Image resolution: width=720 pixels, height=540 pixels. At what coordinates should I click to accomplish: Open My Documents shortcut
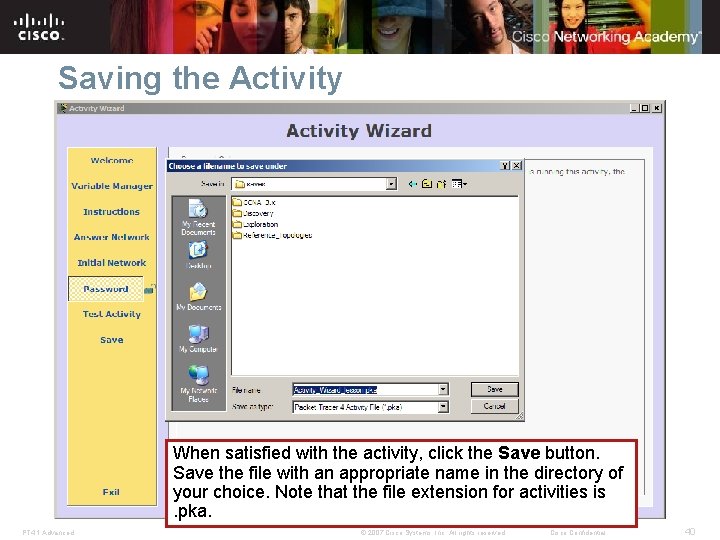[198, 296]
